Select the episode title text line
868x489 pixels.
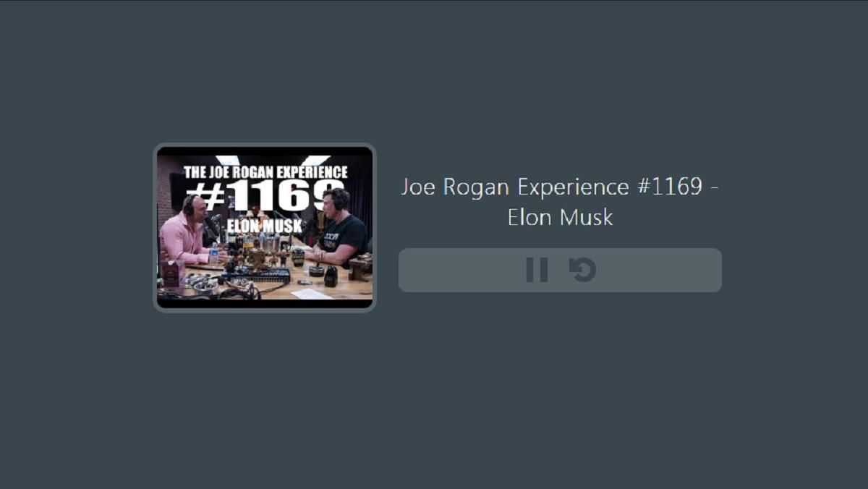560,187
